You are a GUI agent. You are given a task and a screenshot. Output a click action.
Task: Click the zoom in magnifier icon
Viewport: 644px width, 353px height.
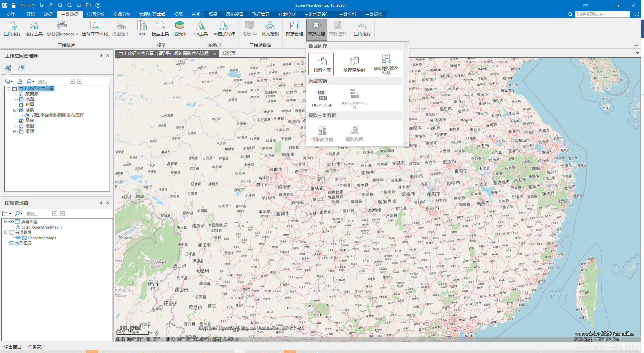tap(60, 5)
